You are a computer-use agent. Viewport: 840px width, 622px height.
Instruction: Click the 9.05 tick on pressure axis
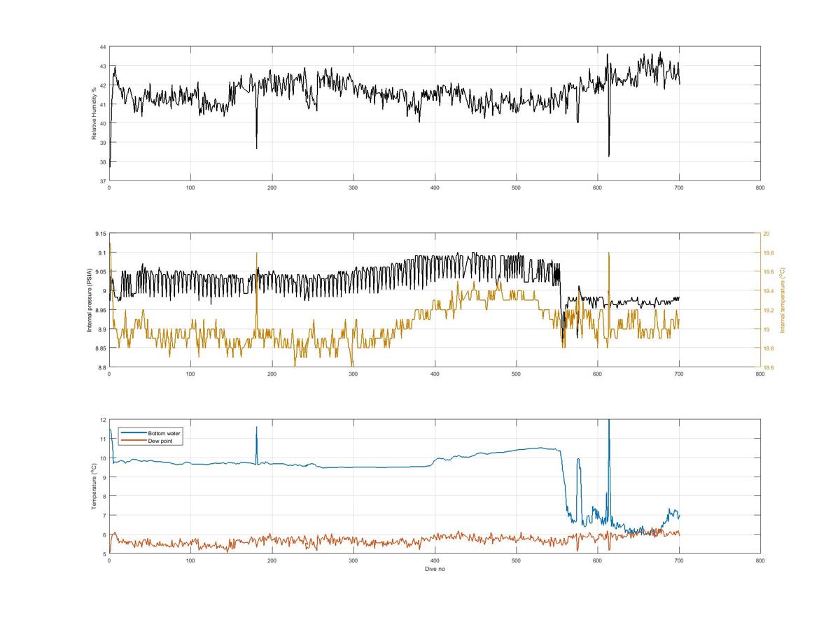[99, 272]
